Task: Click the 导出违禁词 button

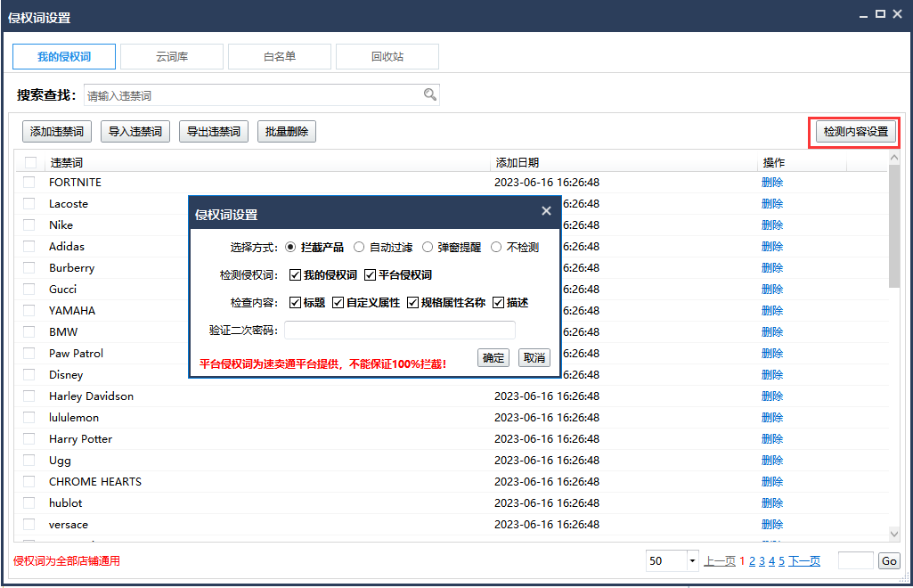Action: 214,132
